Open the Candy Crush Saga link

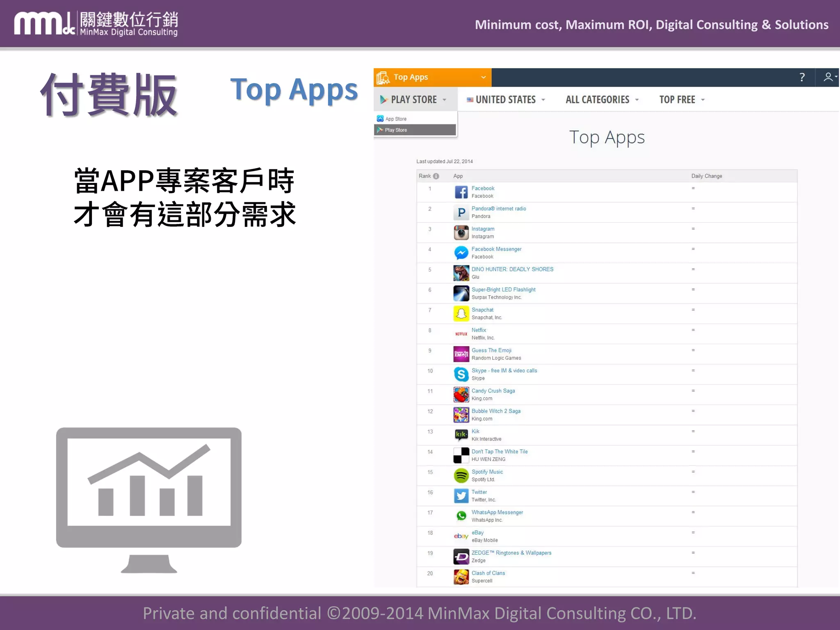tap(493, 390)
